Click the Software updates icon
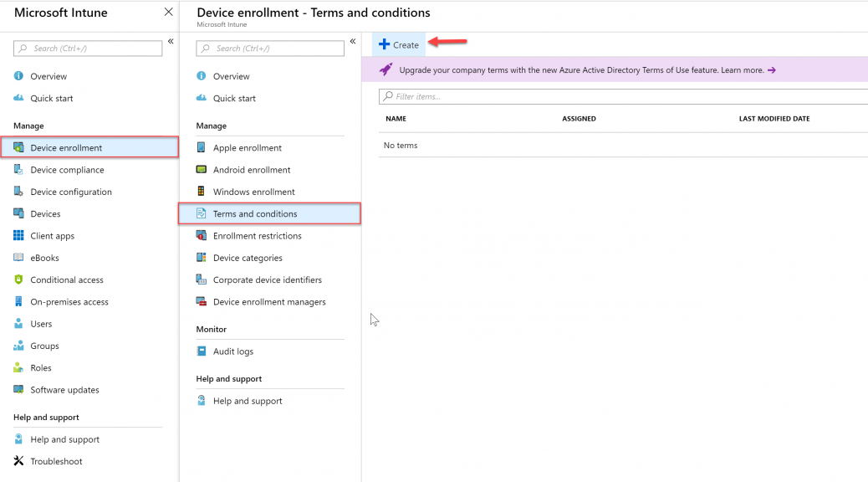The width and height of the screenshot is (868, 482). click(19, 389)
